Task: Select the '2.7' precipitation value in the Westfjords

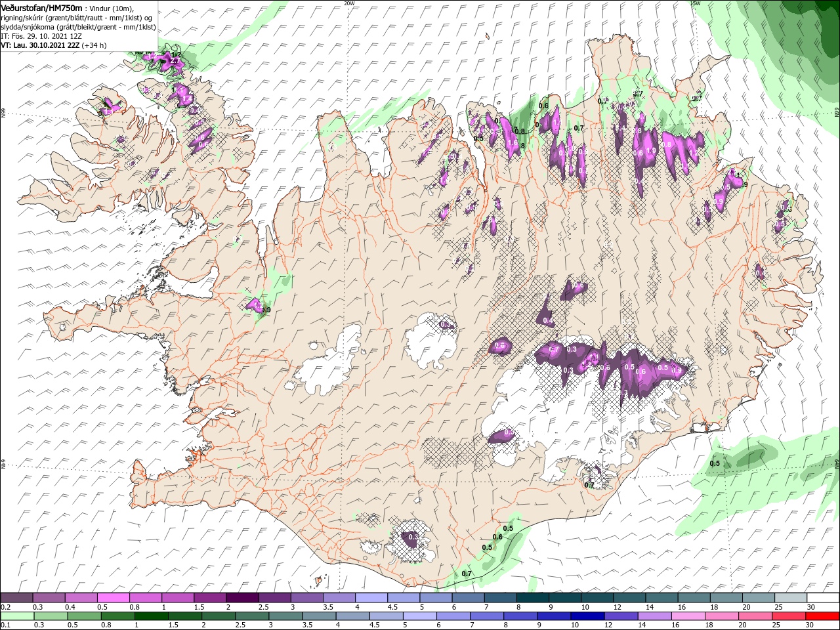Action: [174, 61]
